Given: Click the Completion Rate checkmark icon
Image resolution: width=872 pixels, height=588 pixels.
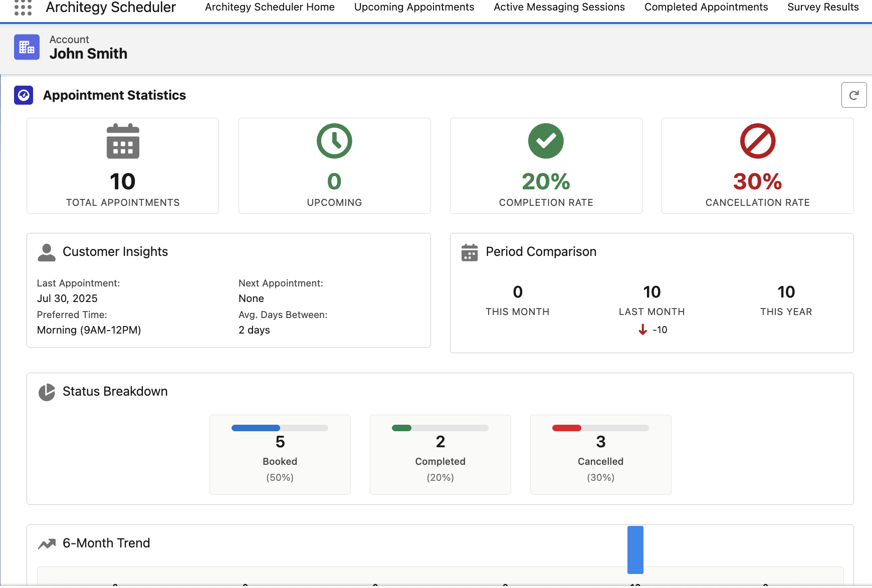Looking at the screenshot, I should pos(546,141).
